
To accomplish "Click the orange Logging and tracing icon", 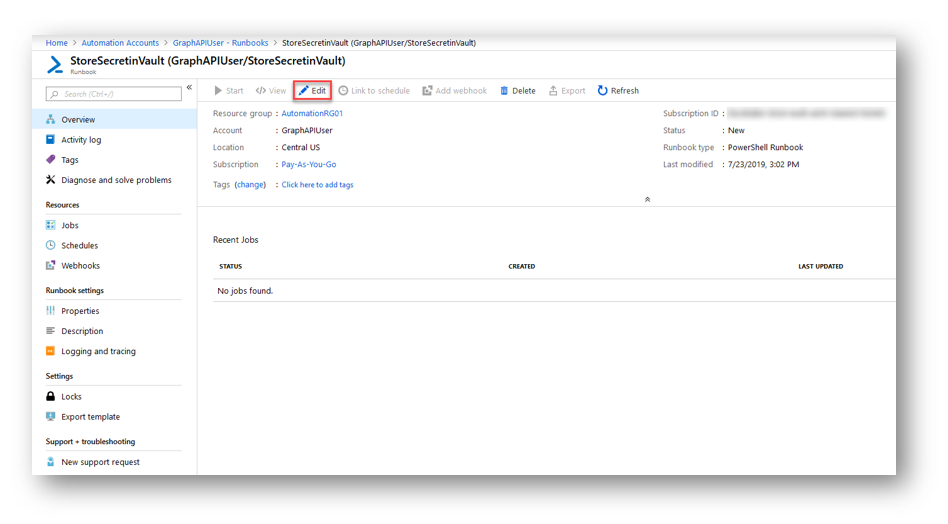I will 51,351.
